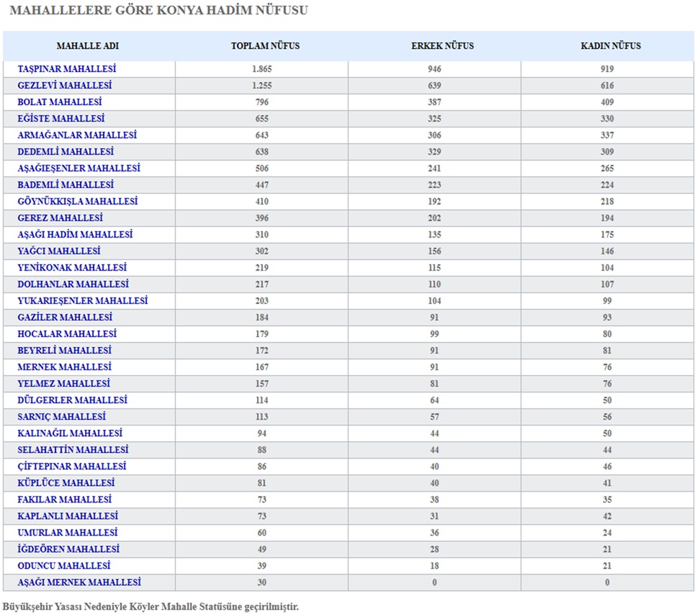Open YUKARIEŞENLER MAHALLESİ link
Image resolution: width=700 pixels, height=615 pixels.
pos(83,301)
